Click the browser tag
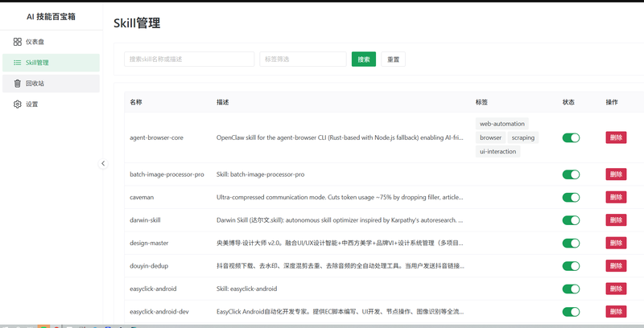This screenshot has height=328, width=644. (490, 137)
